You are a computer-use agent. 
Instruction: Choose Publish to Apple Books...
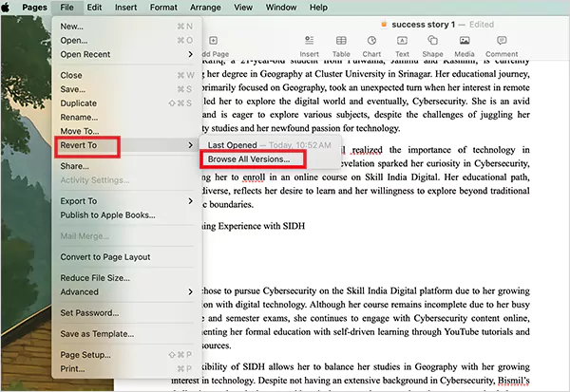126,215
